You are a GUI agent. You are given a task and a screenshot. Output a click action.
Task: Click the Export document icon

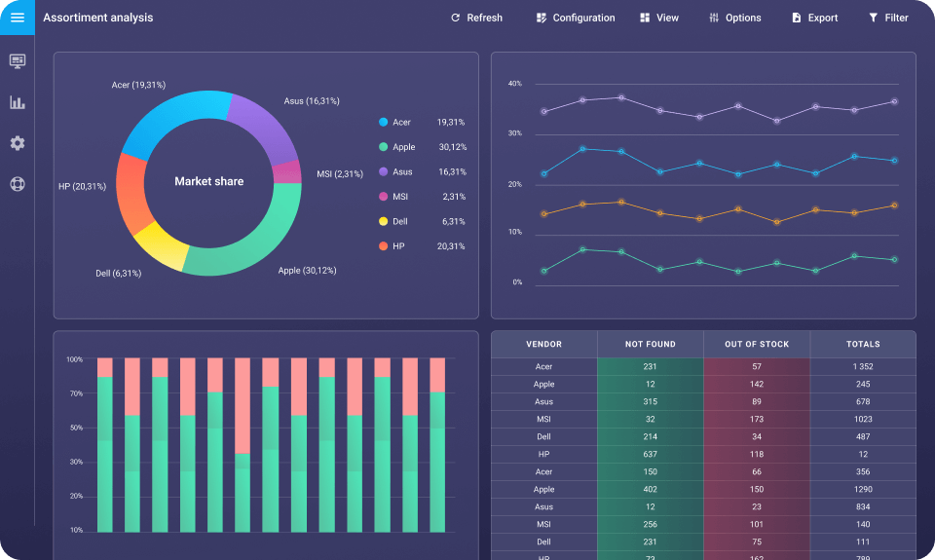point(796,18)
